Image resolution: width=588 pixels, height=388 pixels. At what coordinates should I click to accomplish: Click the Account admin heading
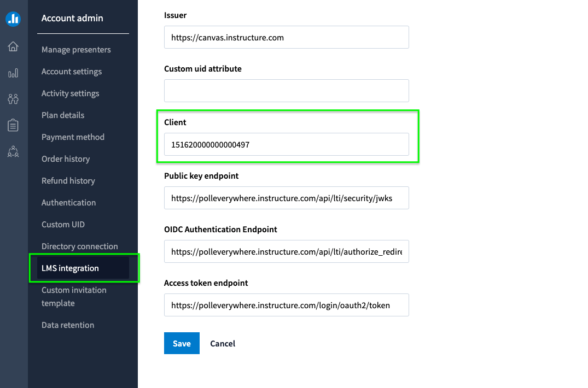72,18
